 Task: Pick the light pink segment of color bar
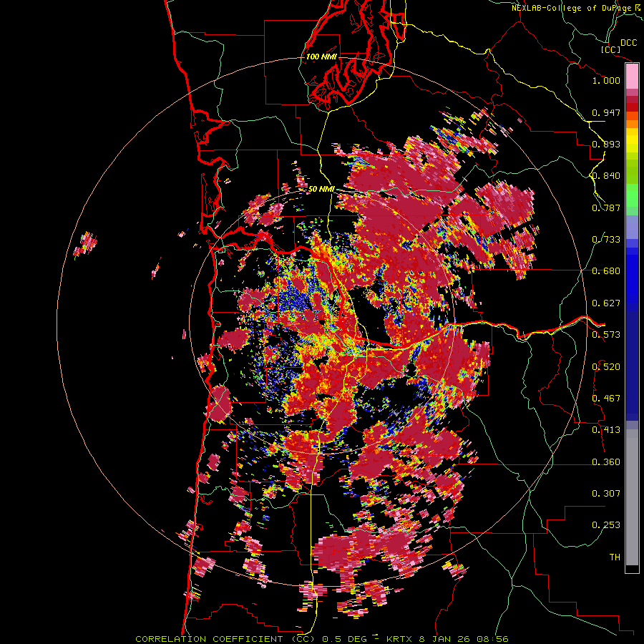(x=632, y=77)
